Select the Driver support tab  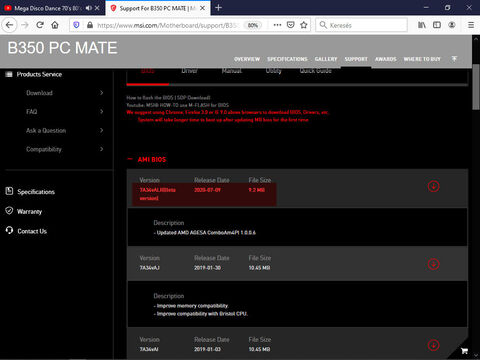pyautogui.click(x=189, y=71)
